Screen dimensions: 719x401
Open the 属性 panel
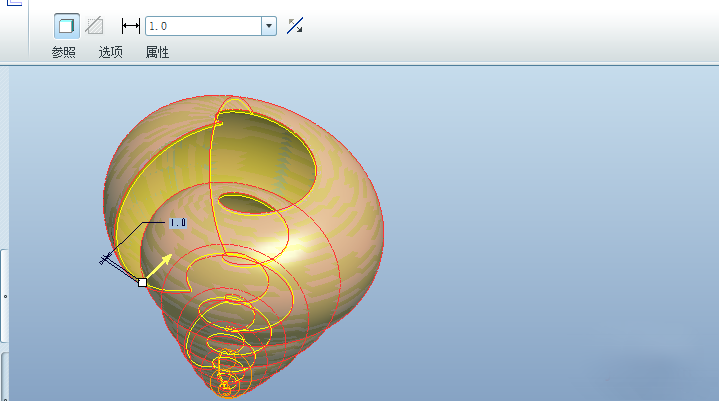coord(157,52)
